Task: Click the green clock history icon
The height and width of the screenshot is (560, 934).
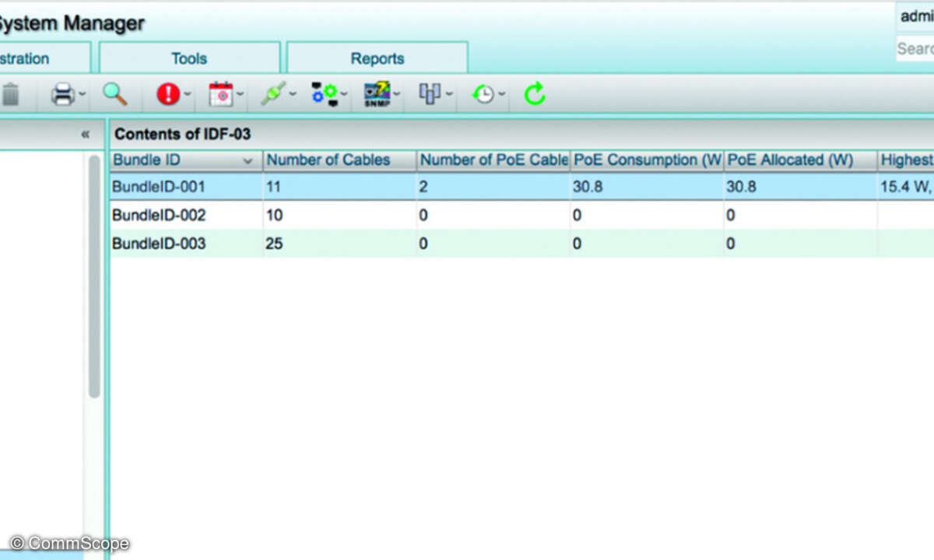Action: (x=483, y=95)
